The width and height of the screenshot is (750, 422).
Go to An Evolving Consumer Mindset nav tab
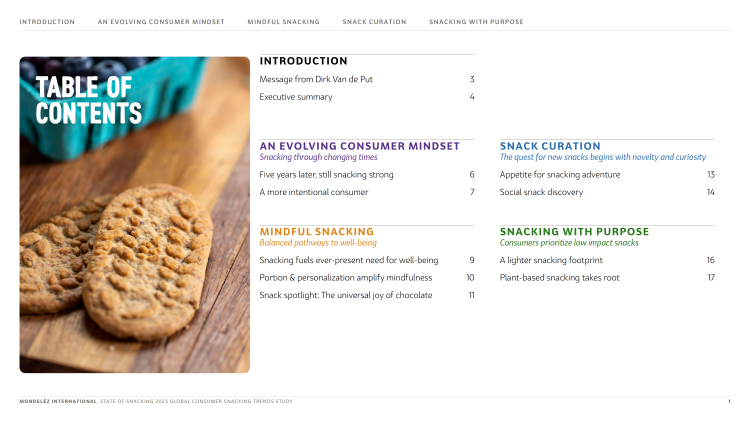click(x=161, y=21)
